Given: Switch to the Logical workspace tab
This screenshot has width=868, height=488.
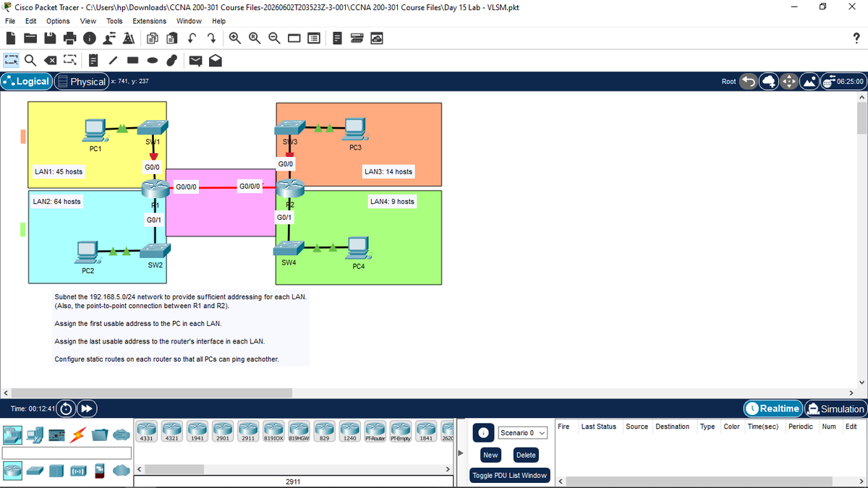Looking at the screenshot, I should coord(26,82).
